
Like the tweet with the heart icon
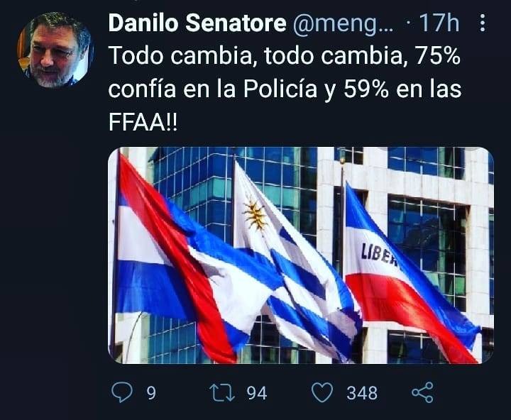(322, 392)
